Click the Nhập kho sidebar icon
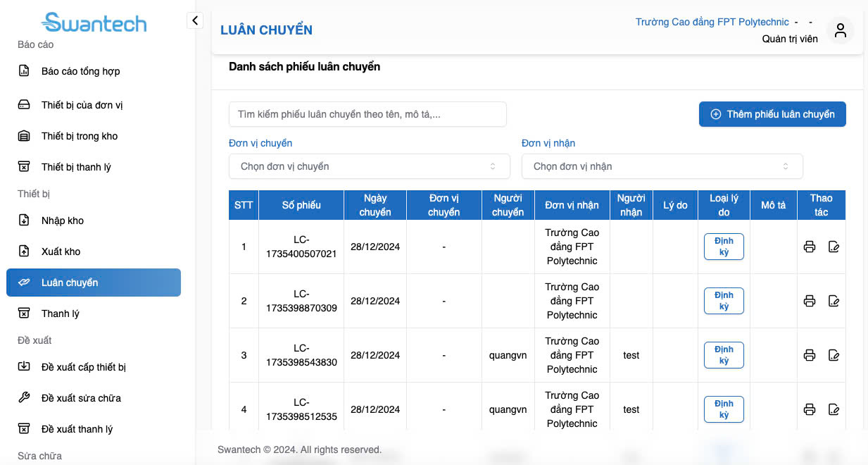868x465 pixels. tap(24, 221)
